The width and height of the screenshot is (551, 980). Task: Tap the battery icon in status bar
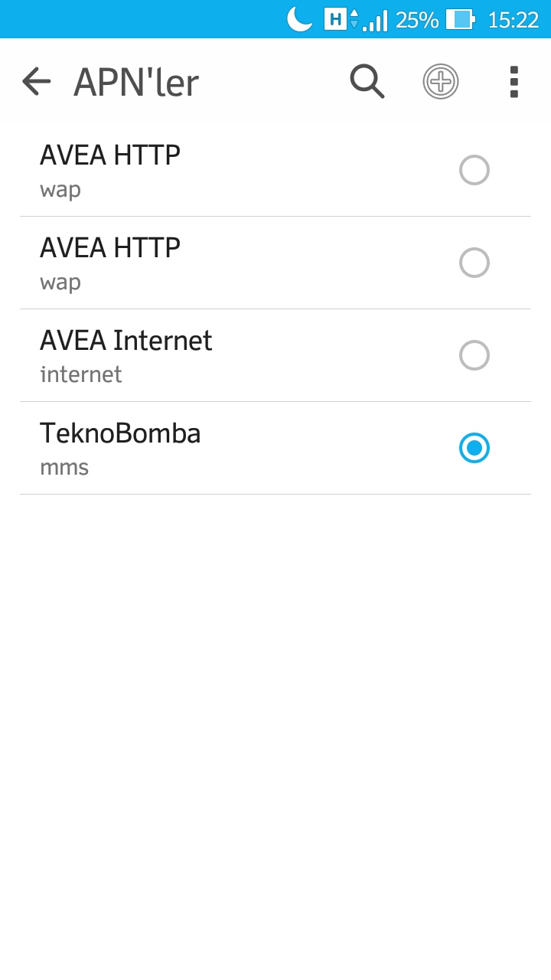461,19
